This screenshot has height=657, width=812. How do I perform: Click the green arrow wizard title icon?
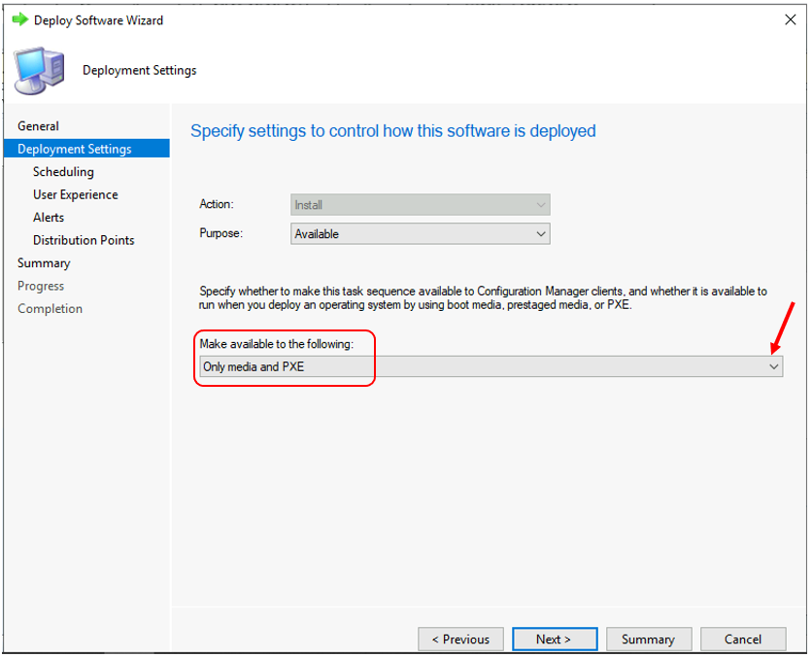(19, 19)
